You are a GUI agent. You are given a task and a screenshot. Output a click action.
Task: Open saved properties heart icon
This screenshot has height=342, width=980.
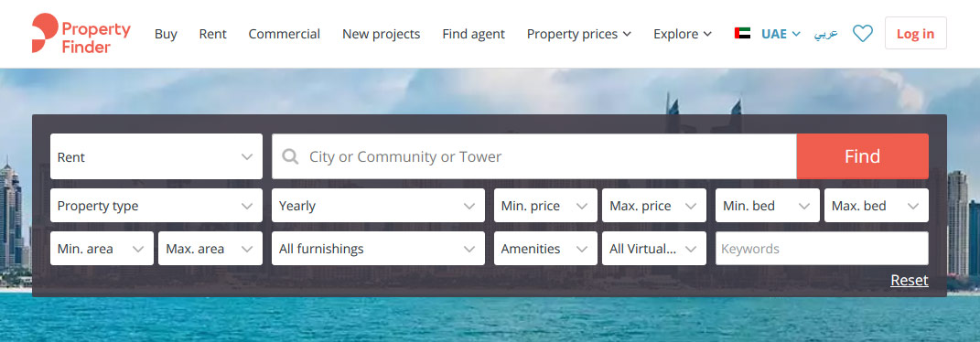(x=863, y=34)
